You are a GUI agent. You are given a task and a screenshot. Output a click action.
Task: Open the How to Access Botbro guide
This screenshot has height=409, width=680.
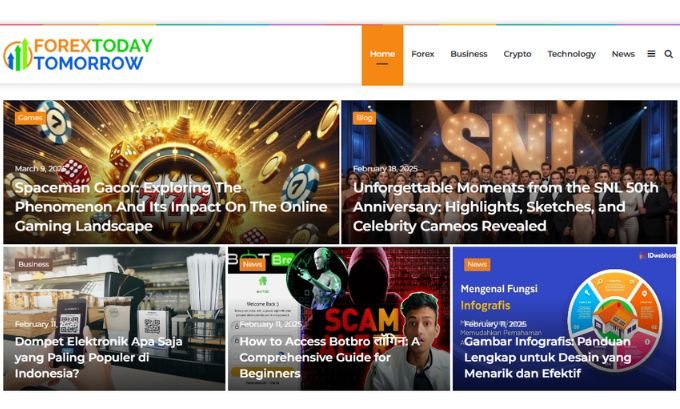330,357
